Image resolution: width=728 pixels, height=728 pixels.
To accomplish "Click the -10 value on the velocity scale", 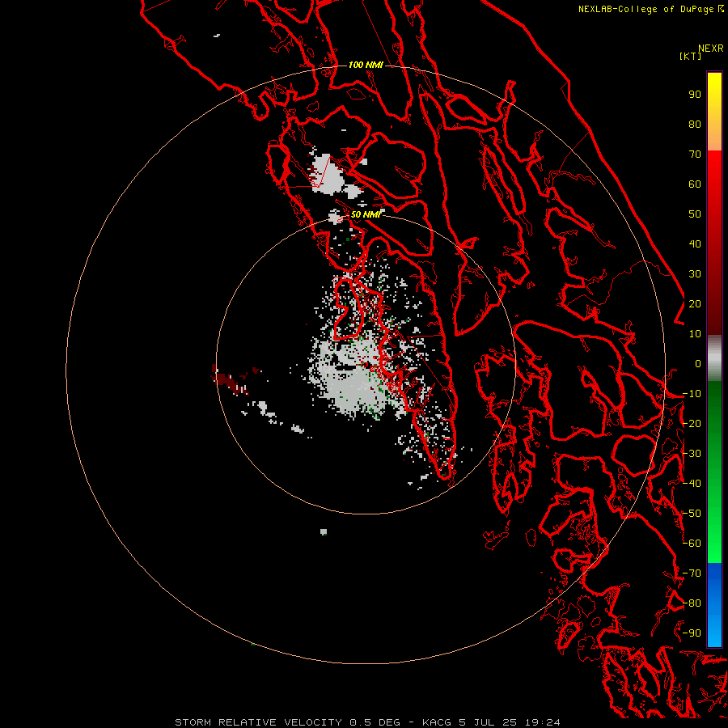I will 692,394.
